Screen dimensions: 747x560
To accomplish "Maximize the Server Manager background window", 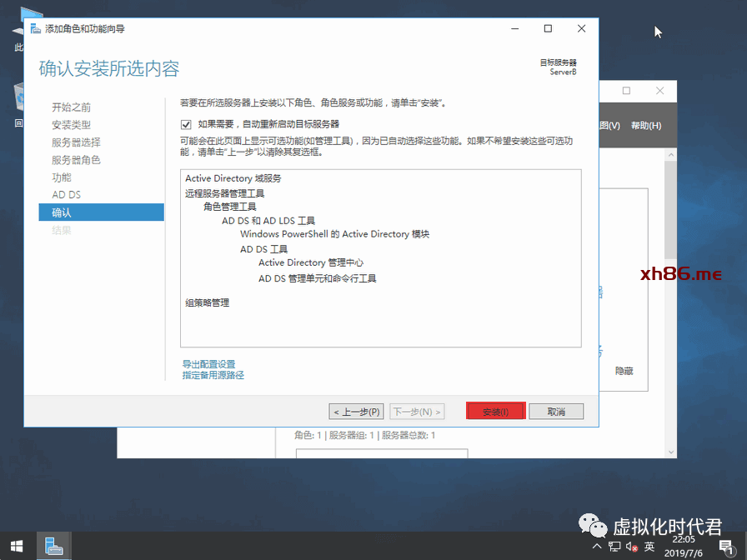I will click(626, 91).
